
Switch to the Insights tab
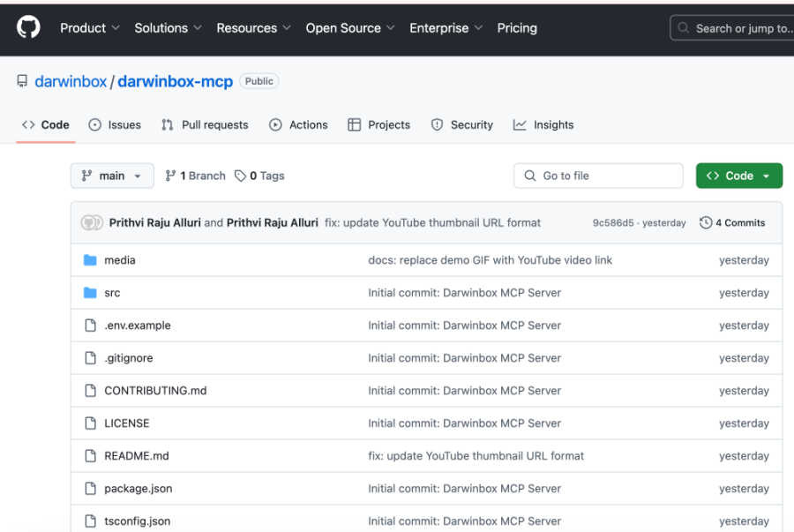pos(543,125)
